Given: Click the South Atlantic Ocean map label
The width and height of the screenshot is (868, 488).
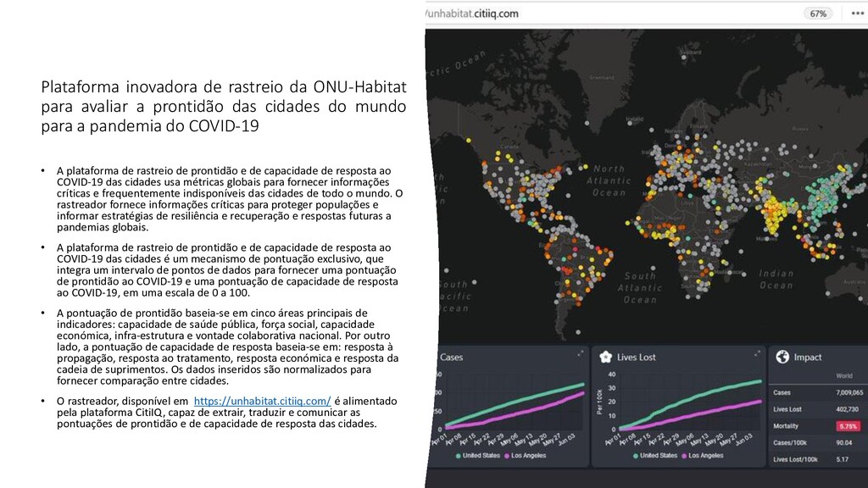Looking at the screenshot, I should 640,288.
